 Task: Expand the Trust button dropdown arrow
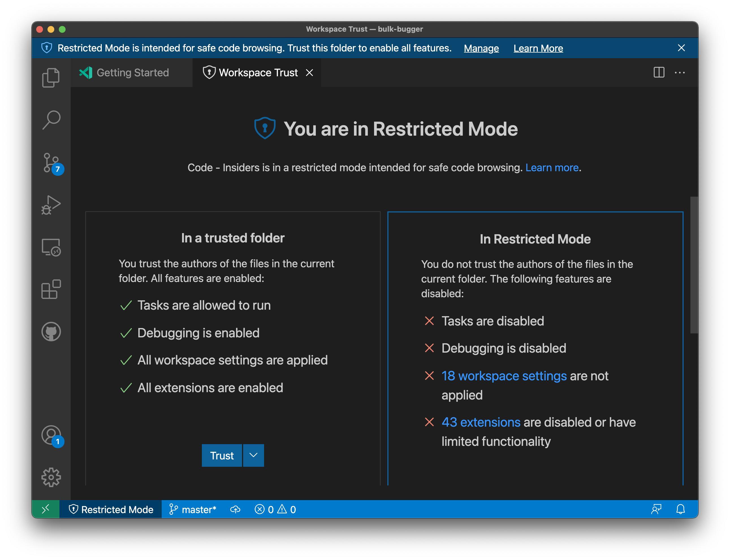point(253,455)
